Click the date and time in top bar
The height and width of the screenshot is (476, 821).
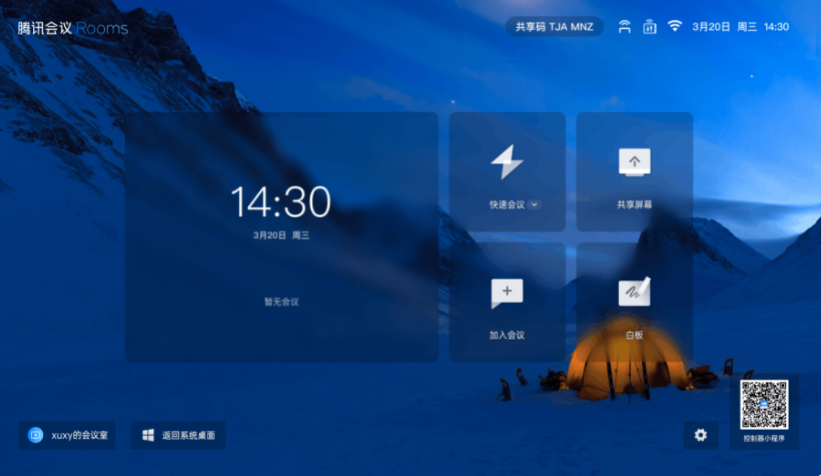[741, 27]
